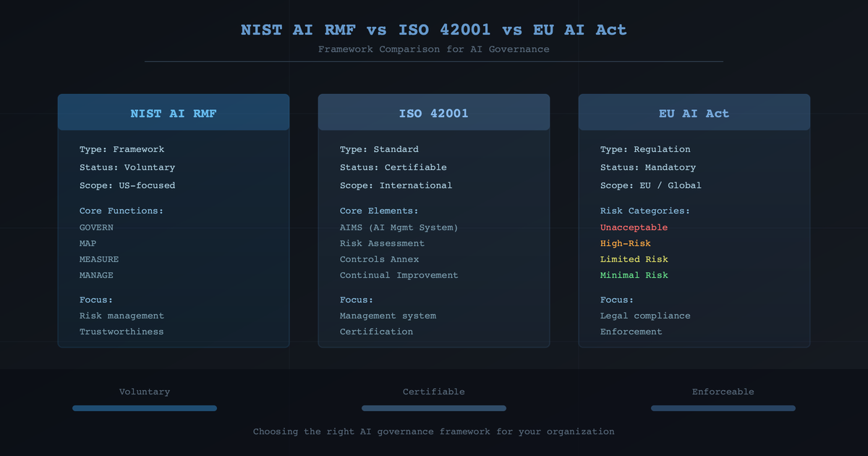Select 'Continual Improvement' item
This screenshot has height=456, width=868.
click(x=399, y=275)
